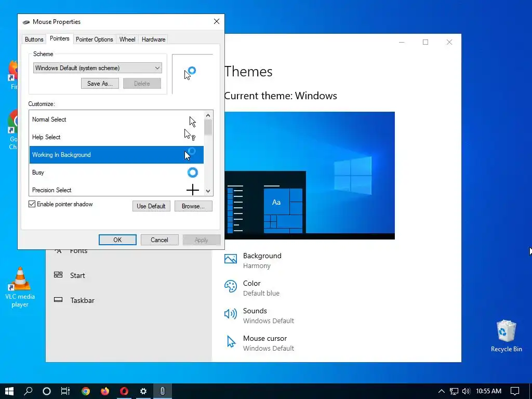Select Precision Select pointer row
Screen dimensions: 532x399
116,190
